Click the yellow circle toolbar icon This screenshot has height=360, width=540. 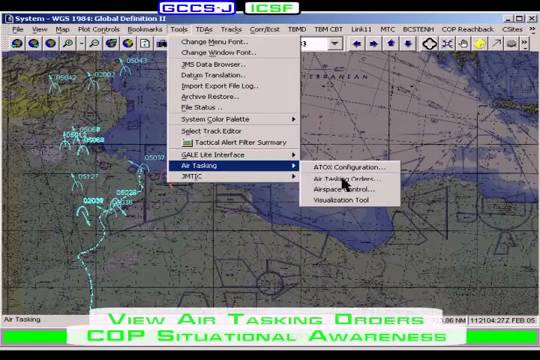pyautogui.click(x=480, y=44)
